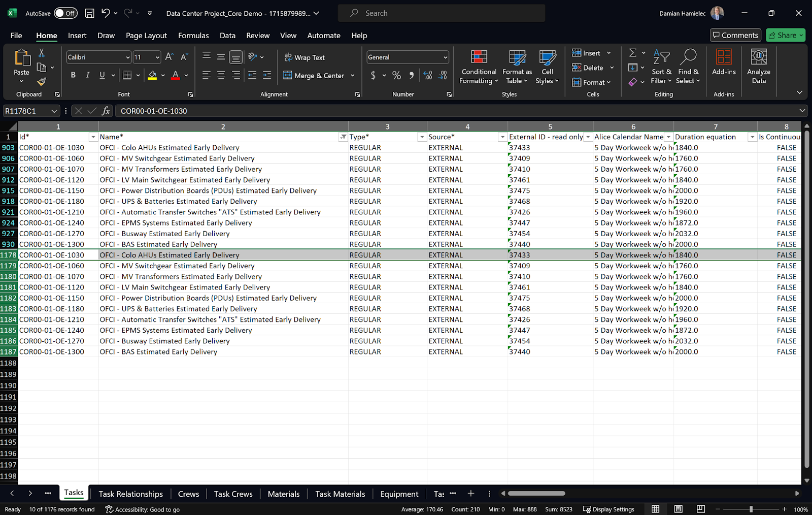812x515 pixels.
Task: Click the Share button
Action: [x=786, y=35]
